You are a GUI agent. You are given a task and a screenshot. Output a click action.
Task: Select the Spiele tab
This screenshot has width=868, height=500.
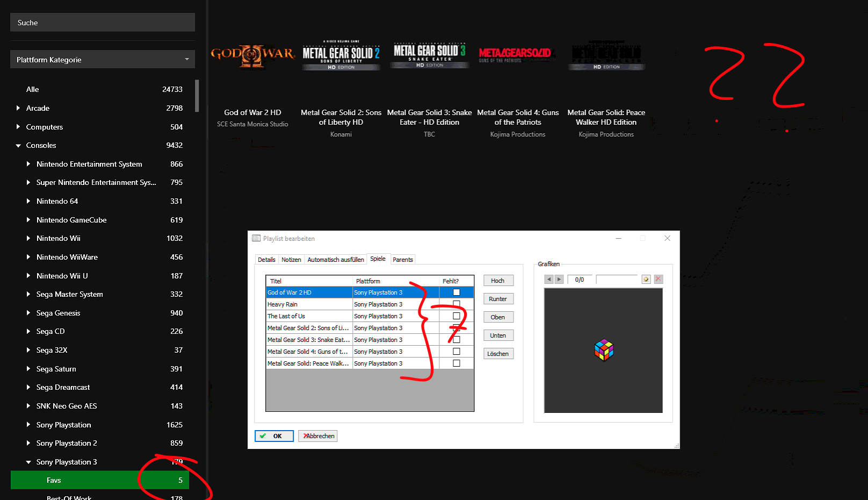(378, 259)
